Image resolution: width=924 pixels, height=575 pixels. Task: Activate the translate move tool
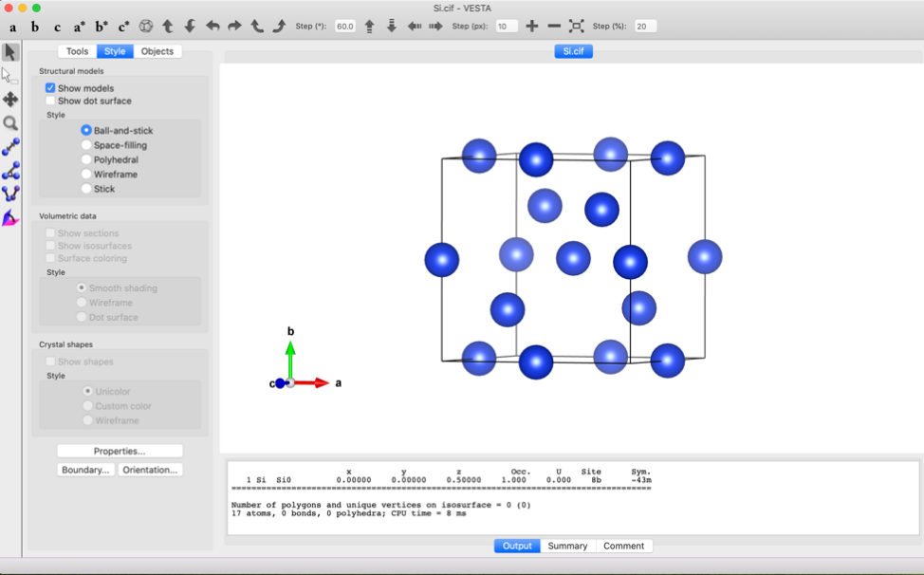10,100
